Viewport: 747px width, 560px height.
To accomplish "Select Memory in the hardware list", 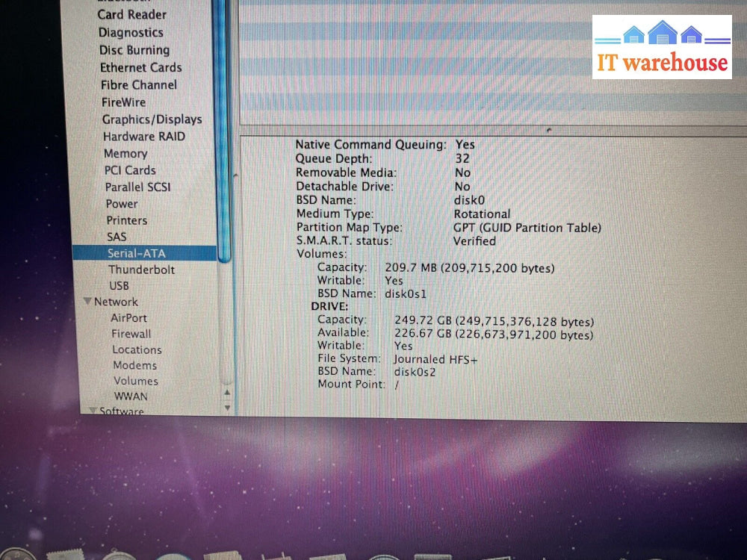I will [x=125, y=153].
